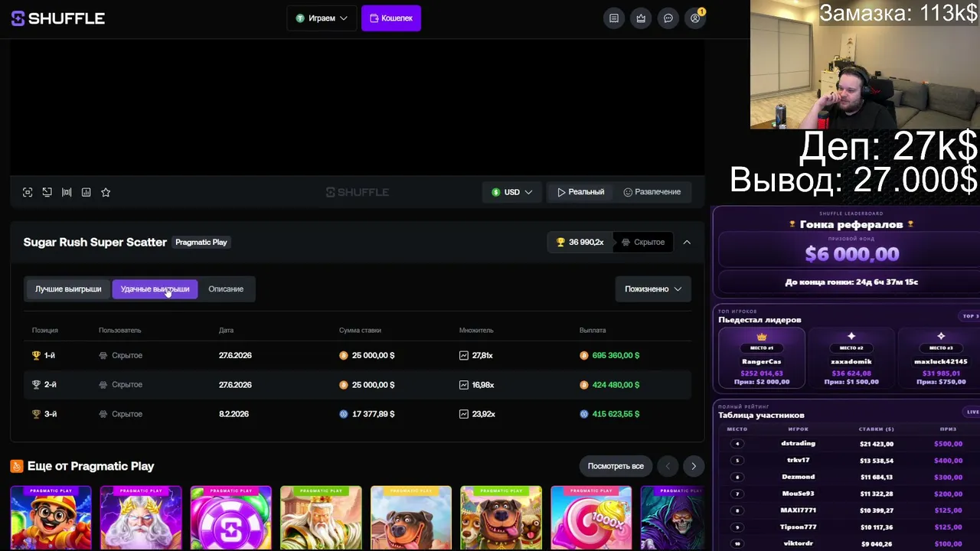Enter fullscreen mode for the game
The height and width of the screenshot is (551, 980).
tap(28, 192)
